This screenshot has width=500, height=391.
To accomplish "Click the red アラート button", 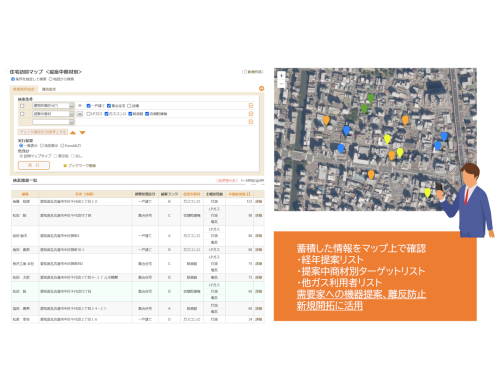I will coord(227,180).
